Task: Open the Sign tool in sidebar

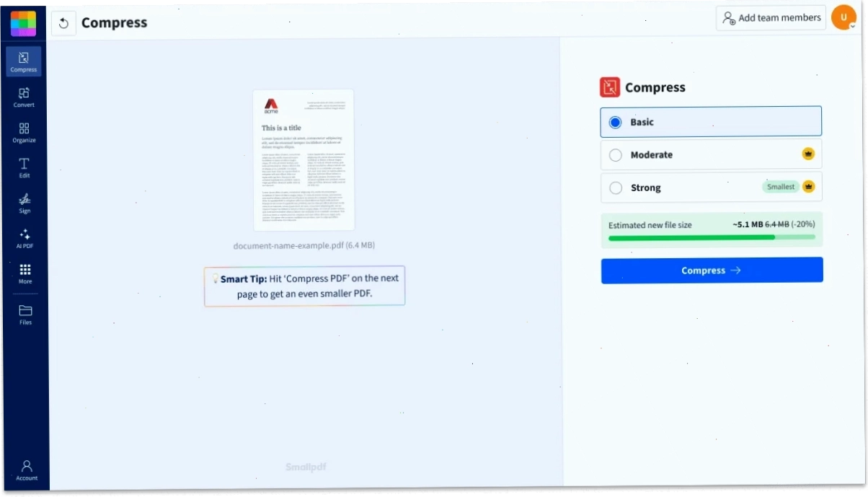Action: click(25, 203)
